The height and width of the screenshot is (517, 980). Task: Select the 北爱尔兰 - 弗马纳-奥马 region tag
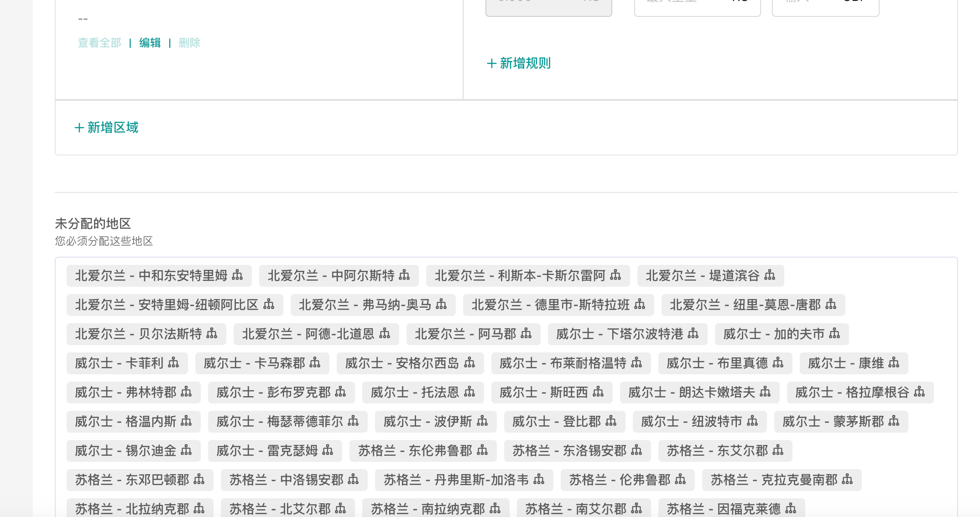click(365, 305)
